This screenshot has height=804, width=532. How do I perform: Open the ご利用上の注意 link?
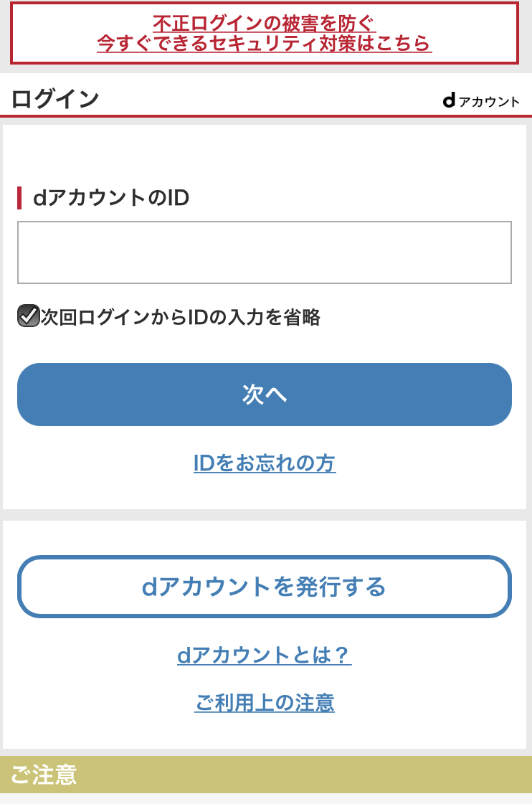point(264,702)
